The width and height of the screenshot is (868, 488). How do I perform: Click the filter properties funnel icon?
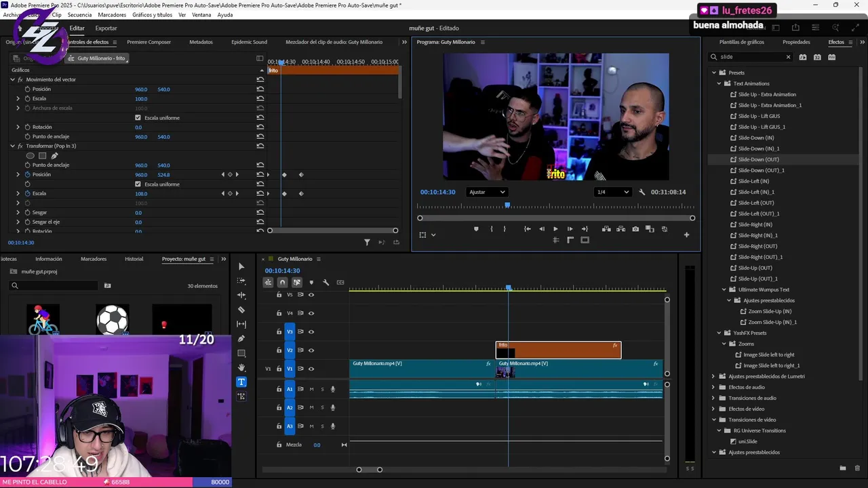click(367, 242)
